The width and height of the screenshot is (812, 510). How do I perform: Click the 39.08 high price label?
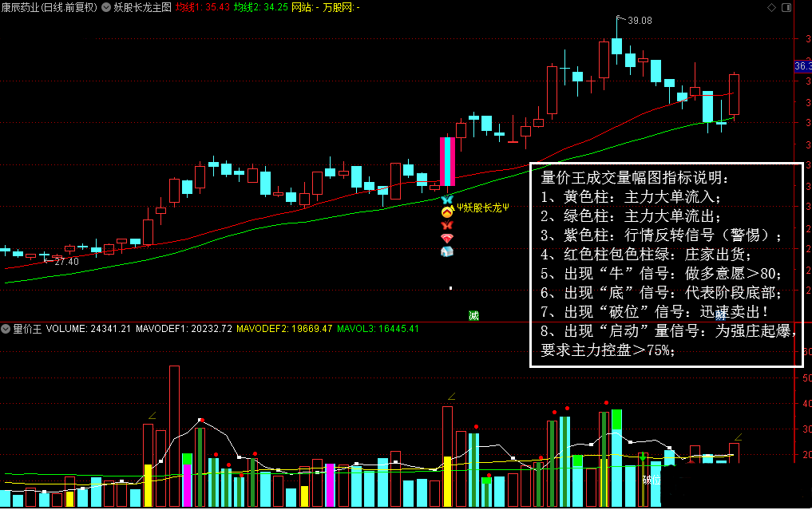click(640, 21)
